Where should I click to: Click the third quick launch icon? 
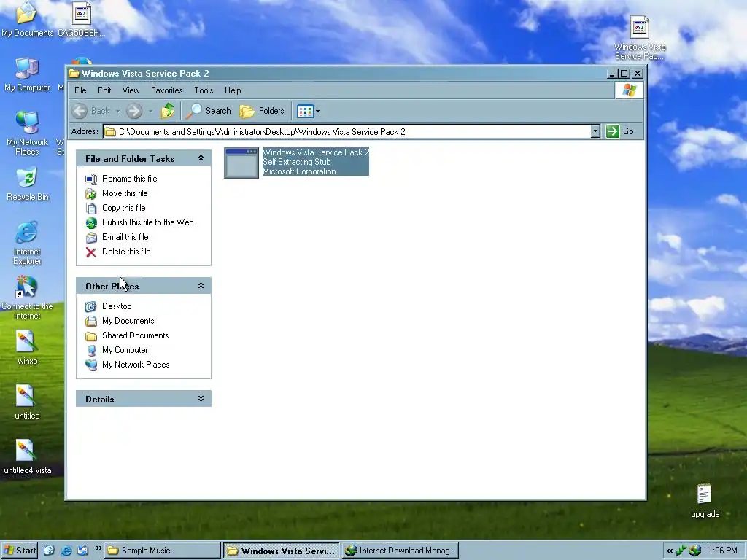click(x=83, y=551)
